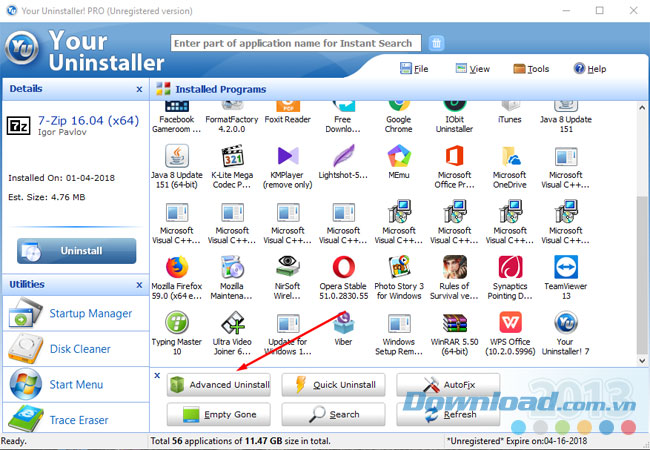Click the Advanced Uninstall button

coord(219,385)
